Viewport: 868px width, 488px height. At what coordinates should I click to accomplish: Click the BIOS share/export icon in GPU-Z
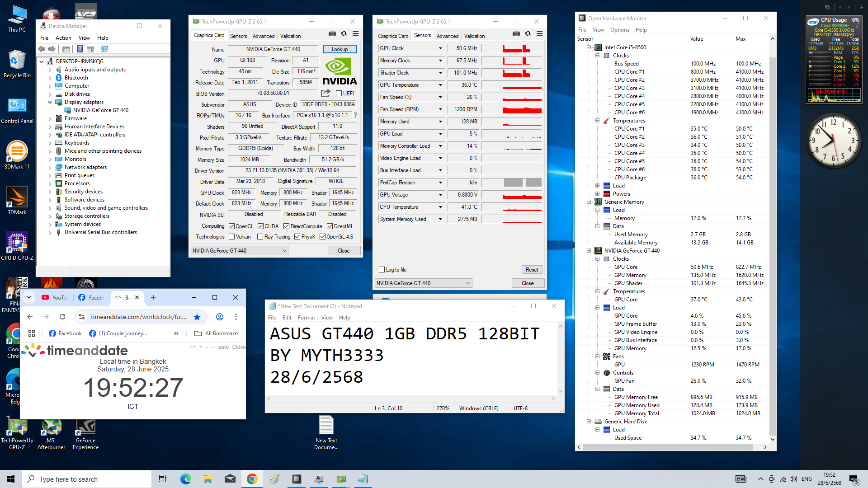[325, 93]
